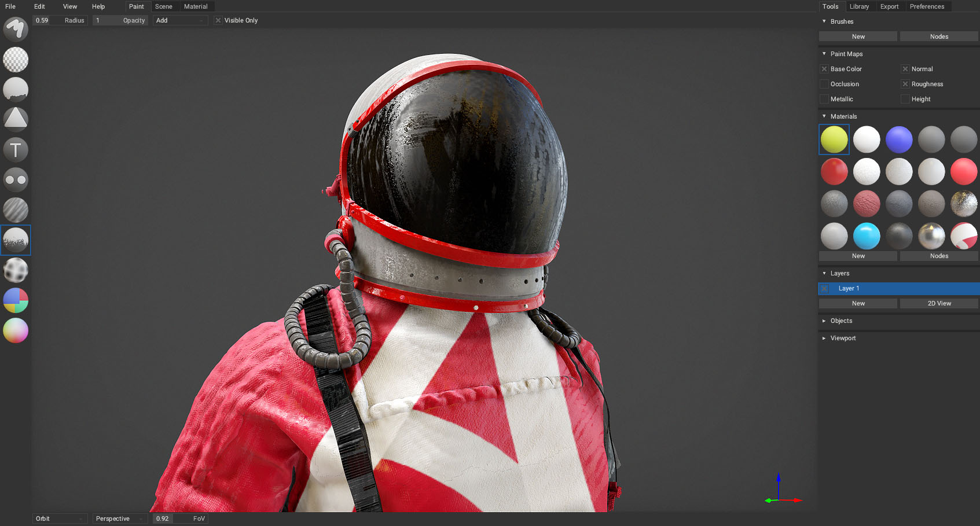Enable the Occlusion paint map

[x=824, y=84]
